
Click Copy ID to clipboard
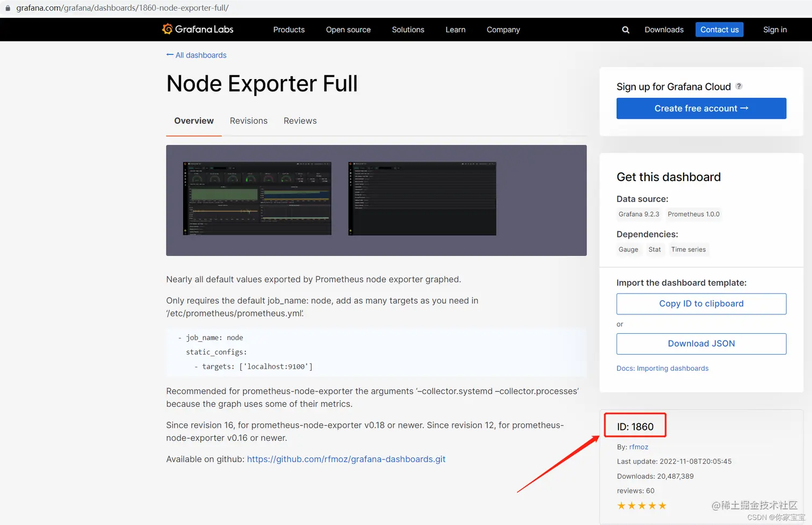tap(701, 304)
